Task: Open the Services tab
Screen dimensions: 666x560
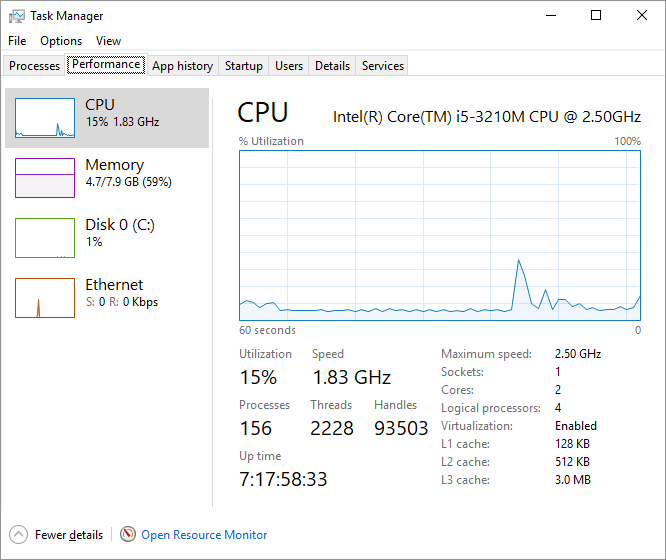Action: pyautogui.click(x=383, y=66)
